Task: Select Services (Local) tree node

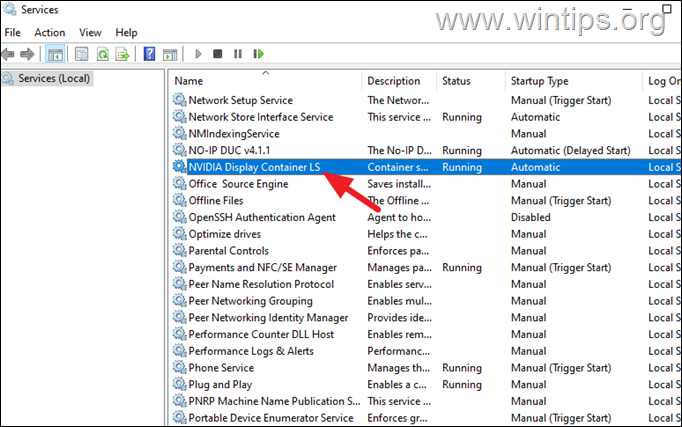Action: (x=47, y=79)
